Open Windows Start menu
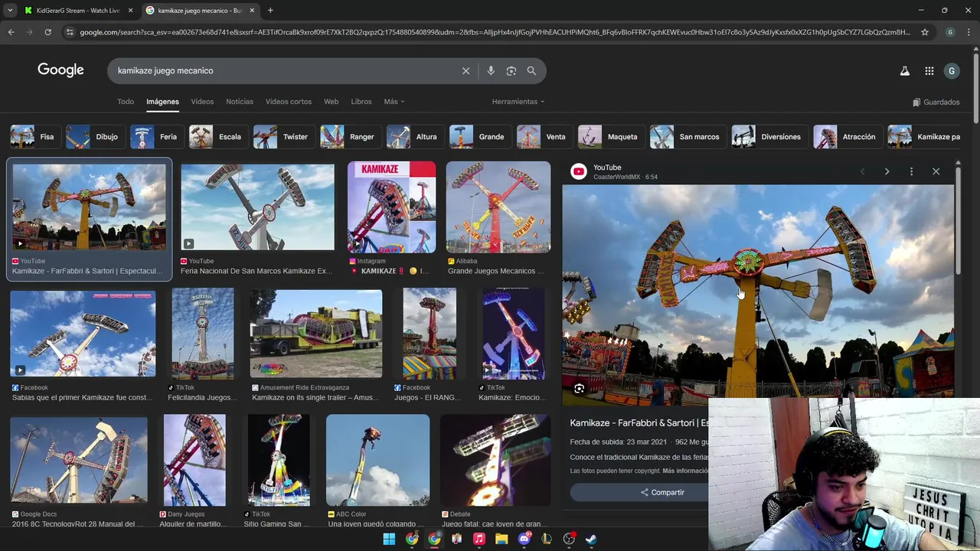The height and width of the screenshot is (551, 980). point(389,539)
